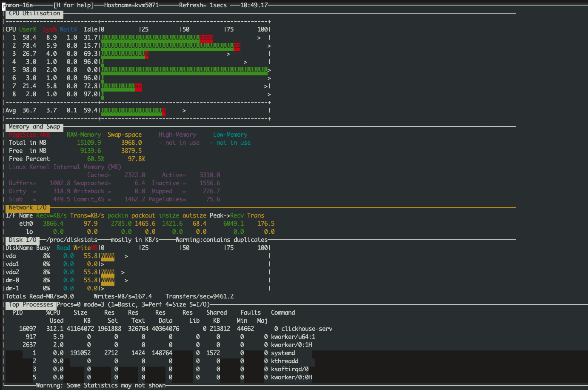Screen dimensions: 588x390
Task: Click the Avg User% value 36.7
Action: (29, 110)
